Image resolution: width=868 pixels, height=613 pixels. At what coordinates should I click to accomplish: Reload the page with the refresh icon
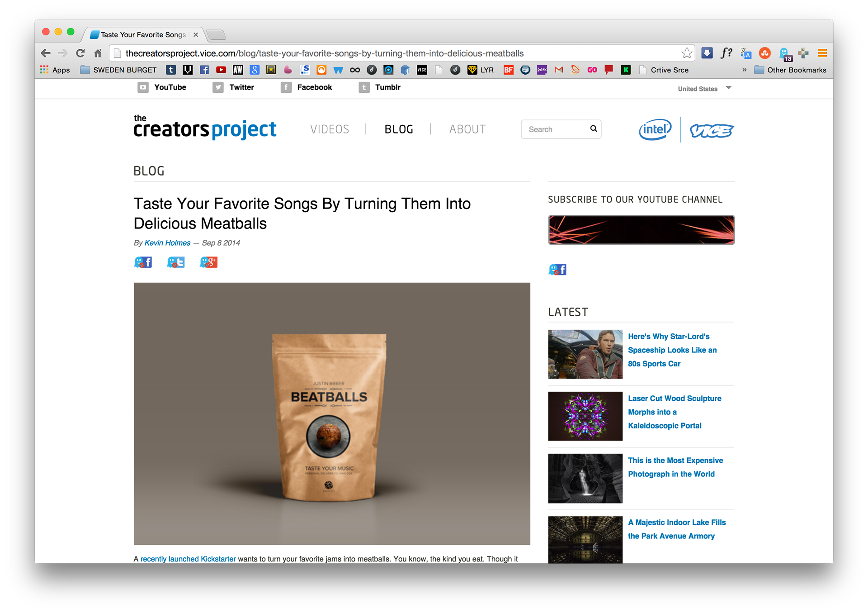pyautogui.click(x=80, y=53)
